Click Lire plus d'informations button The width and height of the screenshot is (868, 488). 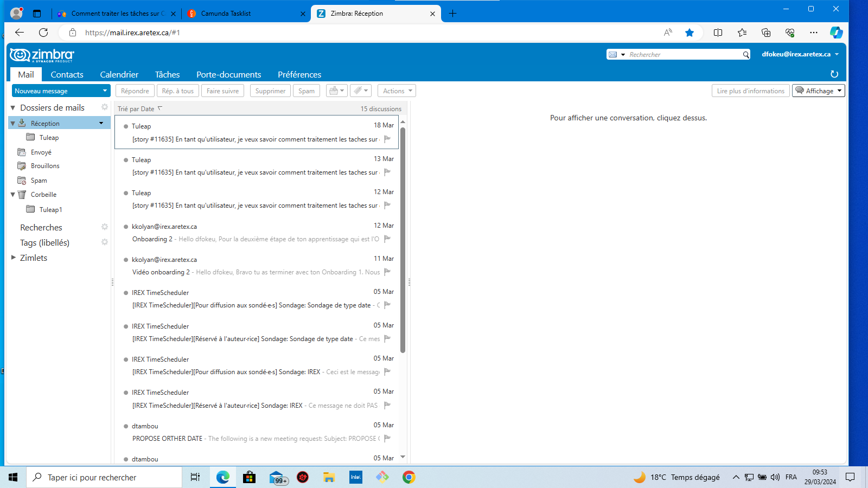pos(751,91)
